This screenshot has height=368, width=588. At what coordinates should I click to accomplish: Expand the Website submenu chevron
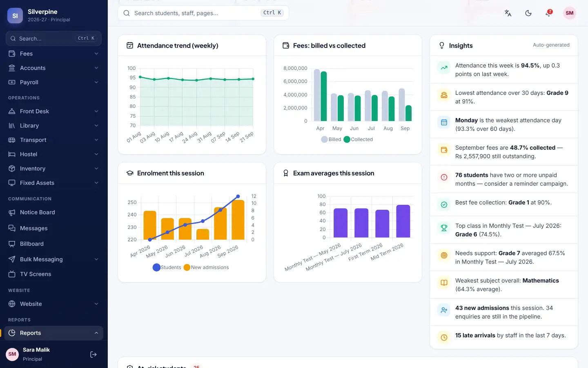click(x=96, y=304)
